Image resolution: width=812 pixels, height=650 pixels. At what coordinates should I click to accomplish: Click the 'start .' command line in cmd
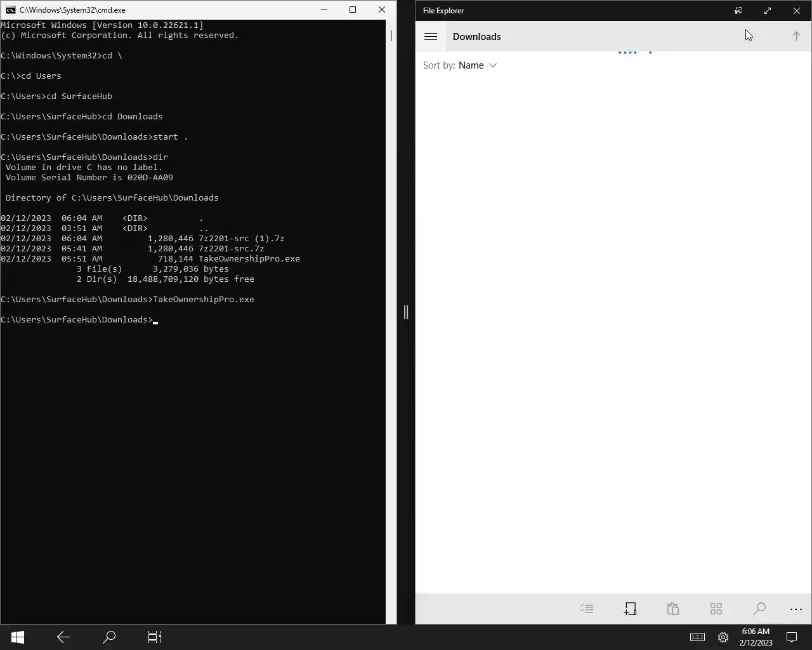95,137
